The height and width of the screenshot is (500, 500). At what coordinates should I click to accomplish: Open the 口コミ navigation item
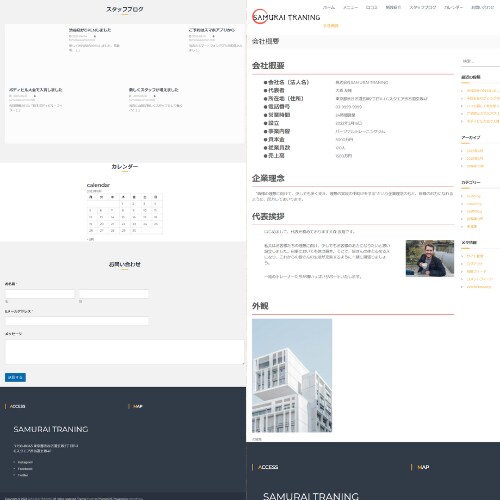pyautogui.click(x=371, y=7)
